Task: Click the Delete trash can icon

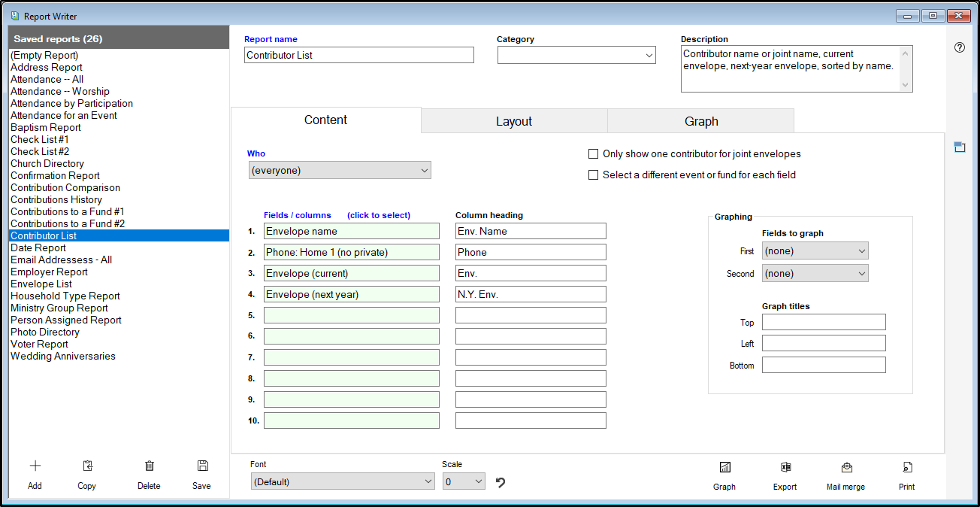Action: click(x=149, y=466)
